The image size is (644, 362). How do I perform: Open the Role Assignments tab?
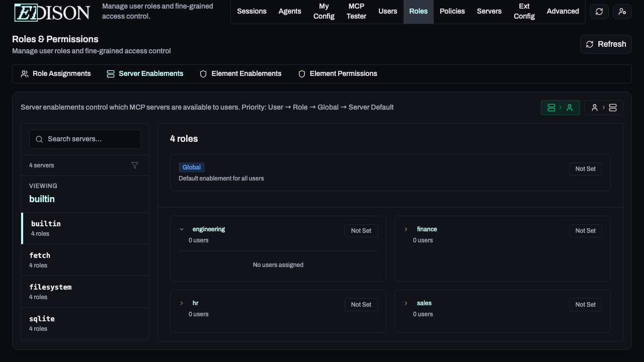[56, 73]
